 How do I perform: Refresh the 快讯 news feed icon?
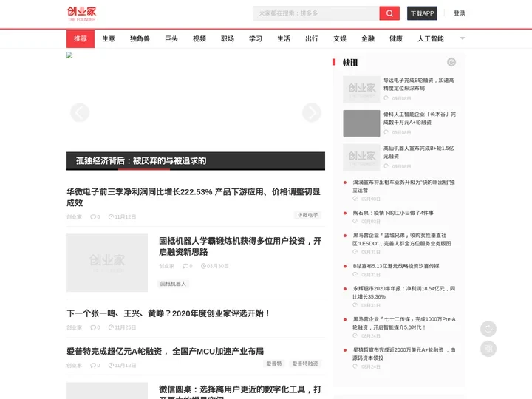coord(451,62)
